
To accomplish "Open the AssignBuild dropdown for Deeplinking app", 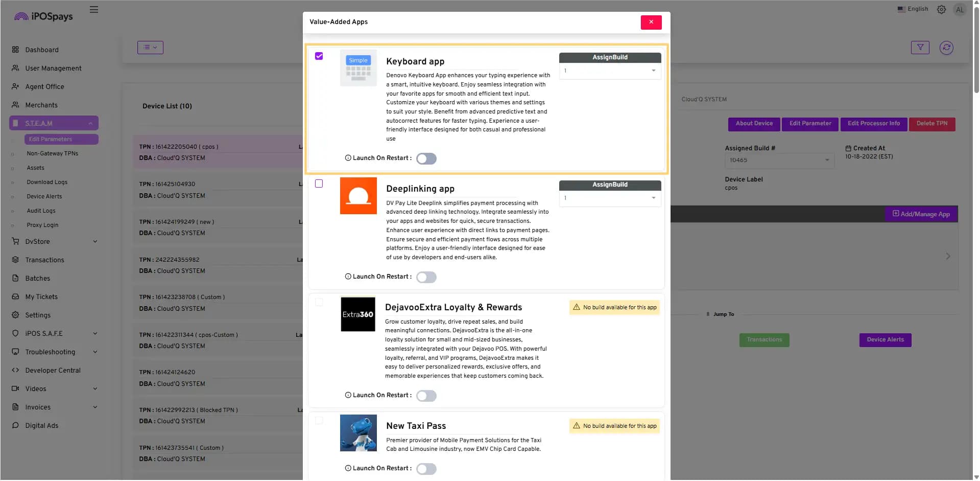I will click(610, 198).
